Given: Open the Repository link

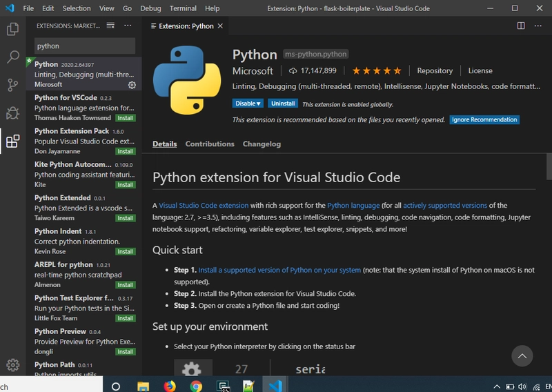Looking at the screenshot, I should coord(435,71).
